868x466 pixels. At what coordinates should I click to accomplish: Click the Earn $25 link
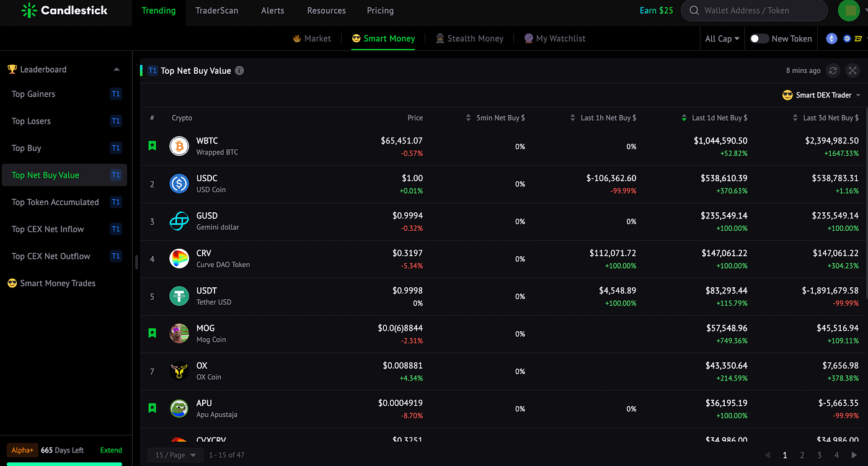click(x=657, y=11)
